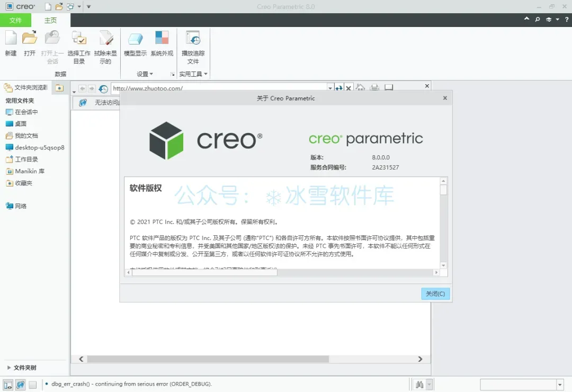Viewport: 572px width, 392px height.
Task: Open the Manikin 库 library item
Action: coord(25,171)
